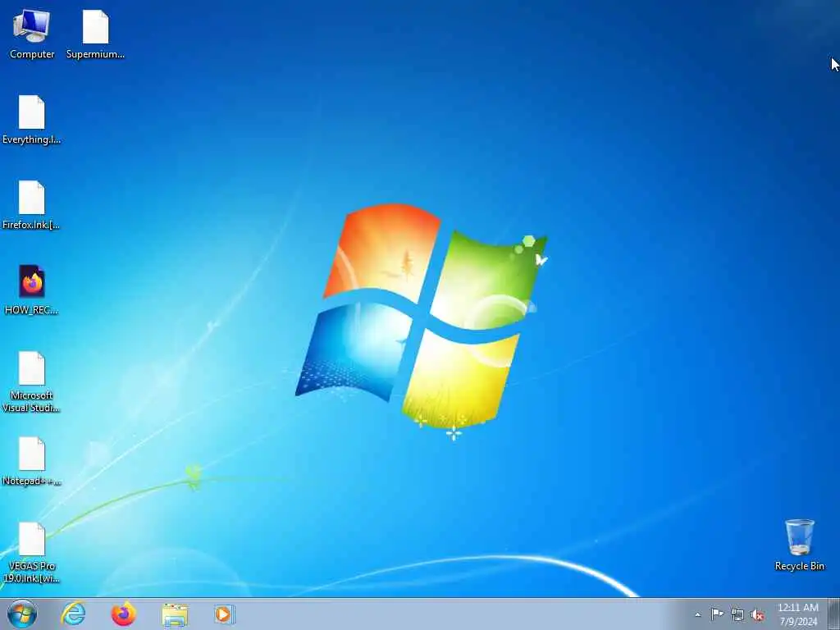Select the Supermium desktop file icon

point(95,34)
